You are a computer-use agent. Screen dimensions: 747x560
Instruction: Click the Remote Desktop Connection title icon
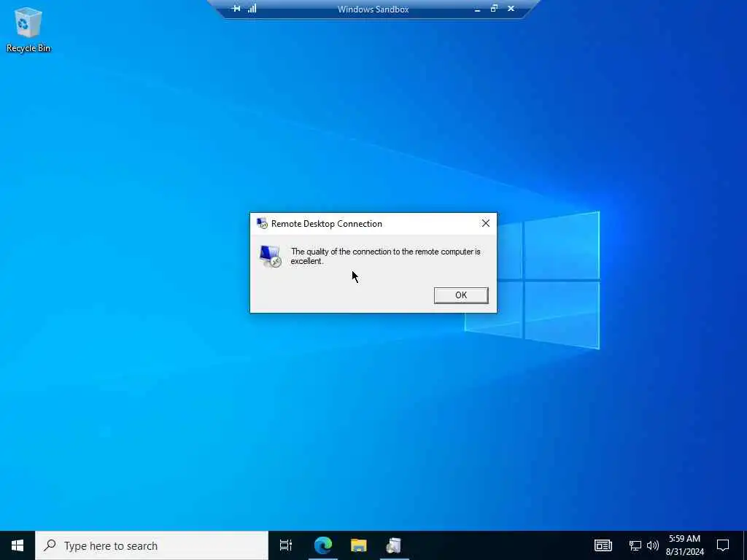(x=262, y=223)
